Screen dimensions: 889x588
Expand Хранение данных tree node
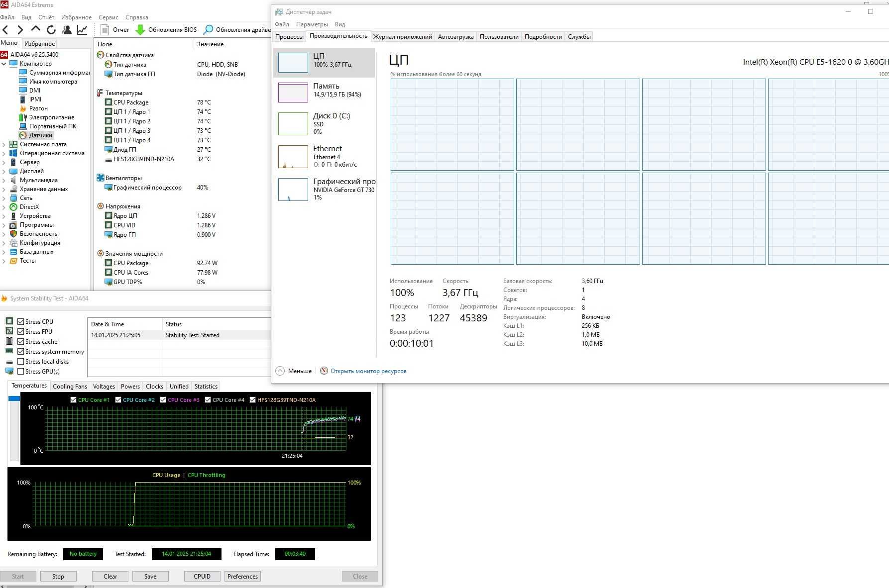point(4,189)
